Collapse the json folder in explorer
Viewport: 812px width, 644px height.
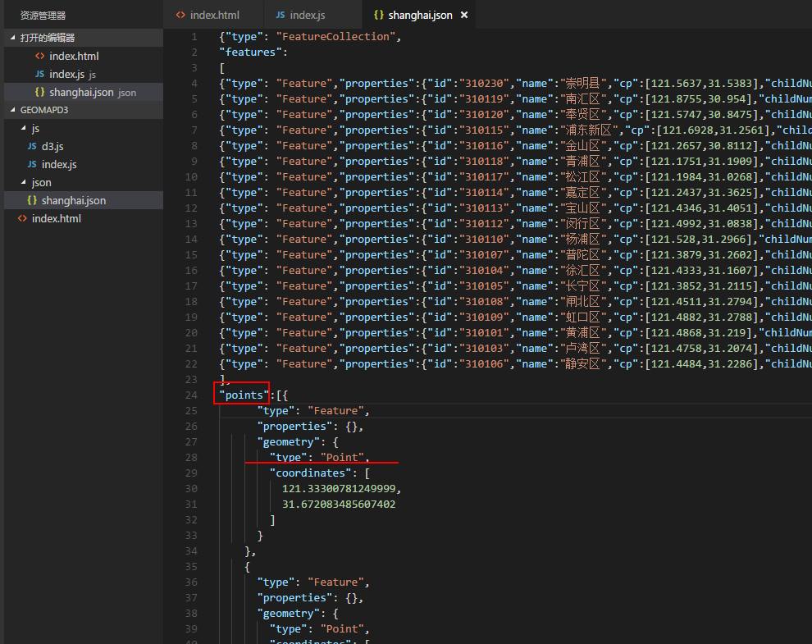pyautogui.click(x=21, y=182)
